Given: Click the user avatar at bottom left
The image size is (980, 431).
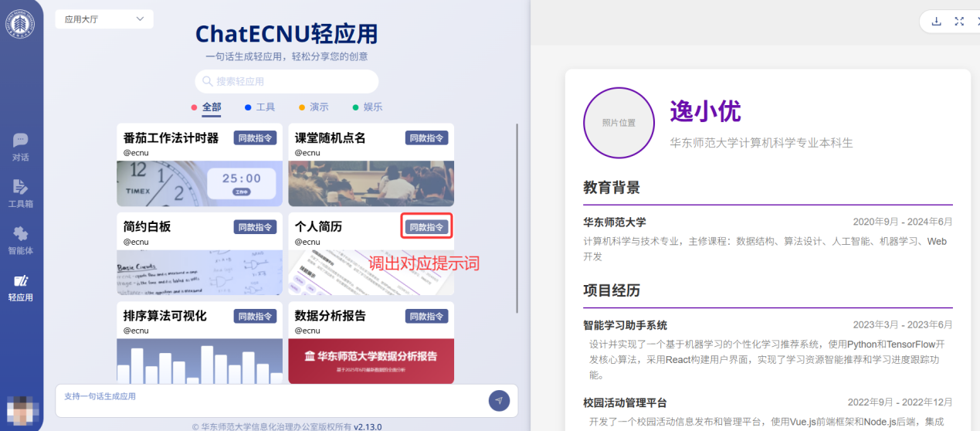Looking at the screenshot, I should (x=19, y=410).
